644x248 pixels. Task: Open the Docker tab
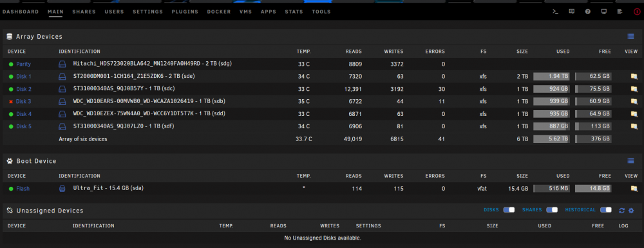point(219,12)
